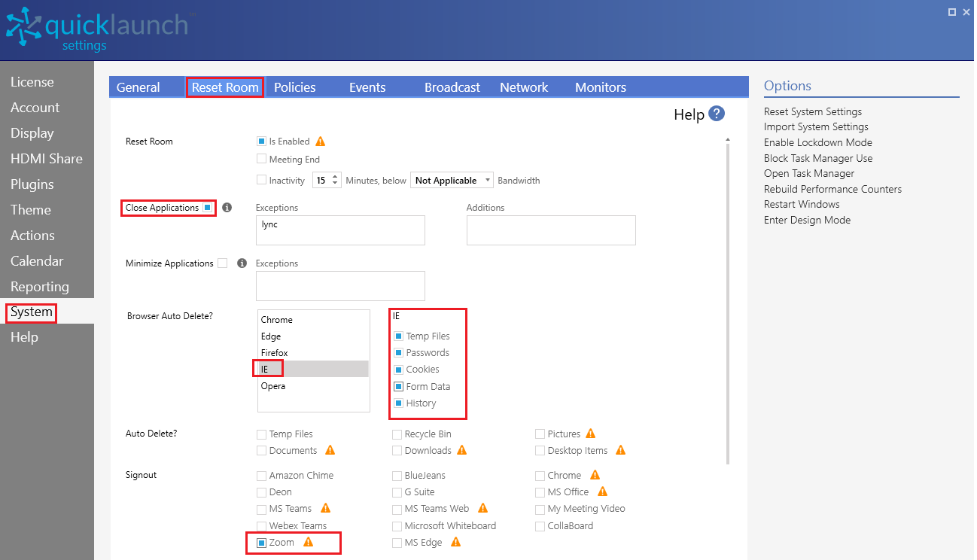Viewport: 977px width, 560px height.
Task: Enable Auto Delete Recycle Bin checkbox
Action: 397,434
